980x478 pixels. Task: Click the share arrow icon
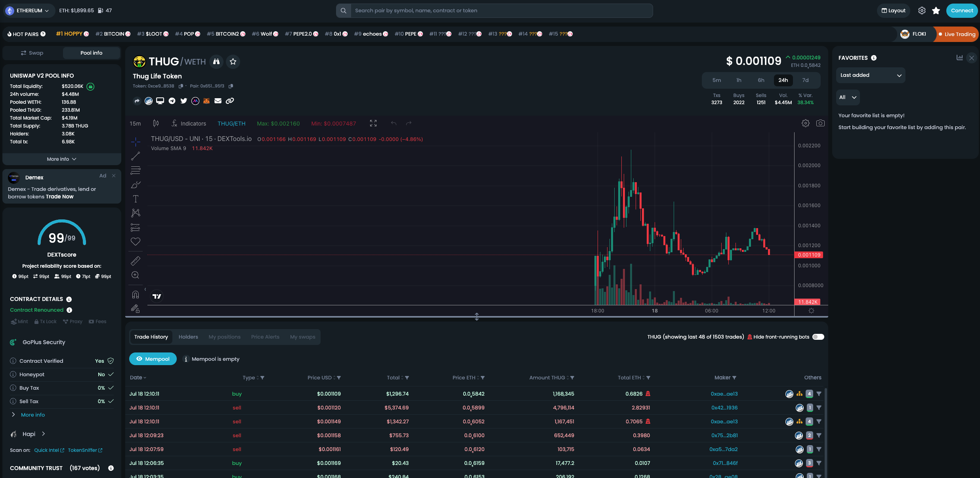pos(137,101)
